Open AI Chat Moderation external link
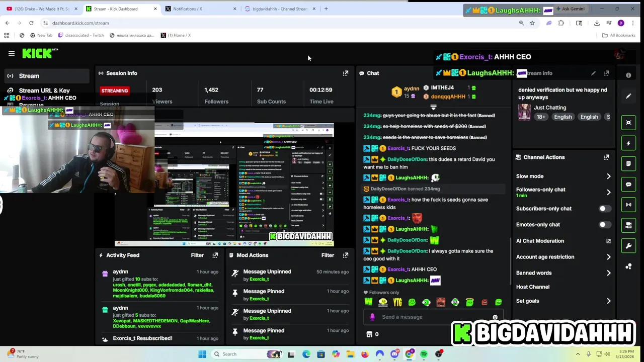This screenshot has width=644, height=362. tap(608, 241)
